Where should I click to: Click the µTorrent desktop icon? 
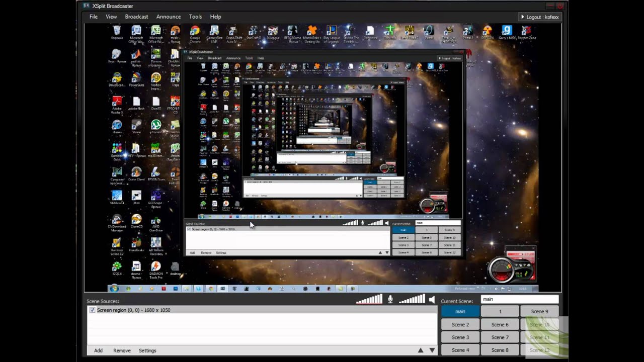155,126
